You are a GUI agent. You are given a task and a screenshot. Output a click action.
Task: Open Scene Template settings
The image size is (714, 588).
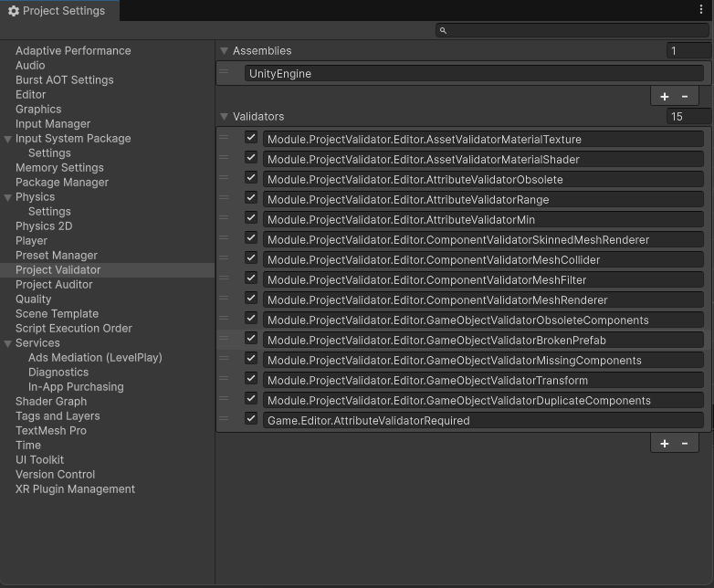pyautogui.click(x=57, y=314)
